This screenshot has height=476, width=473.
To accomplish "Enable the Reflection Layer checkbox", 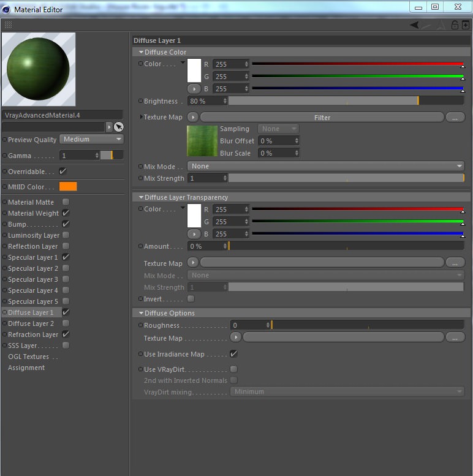I will click(x=66, y=246).
